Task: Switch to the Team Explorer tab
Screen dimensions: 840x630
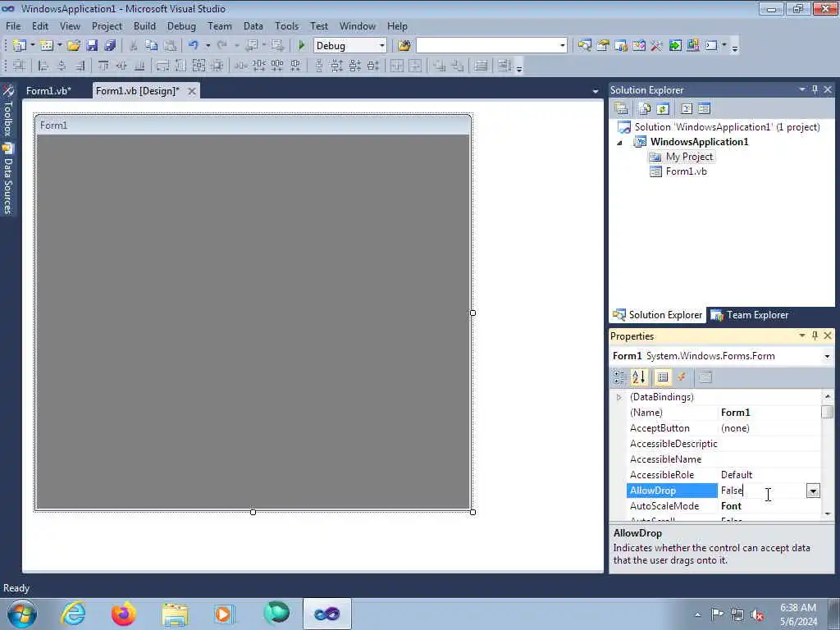Action: point(750,315)
